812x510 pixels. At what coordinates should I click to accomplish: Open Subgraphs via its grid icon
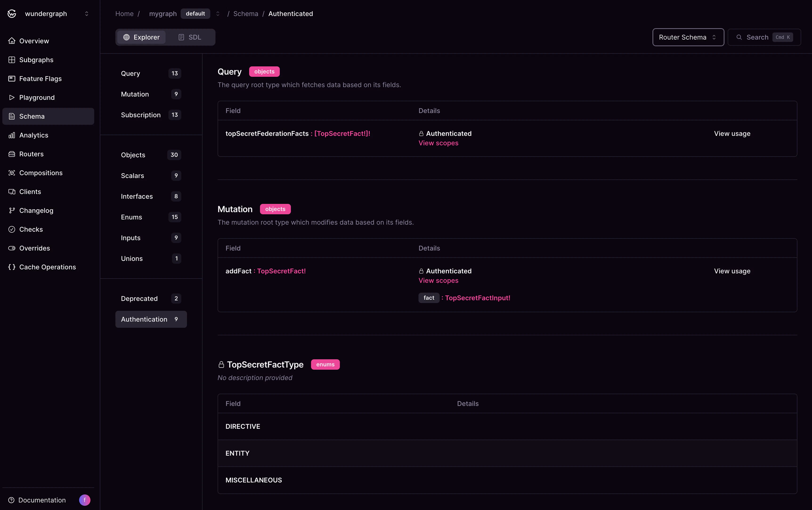pyautogui.click(x=12, y=60)
